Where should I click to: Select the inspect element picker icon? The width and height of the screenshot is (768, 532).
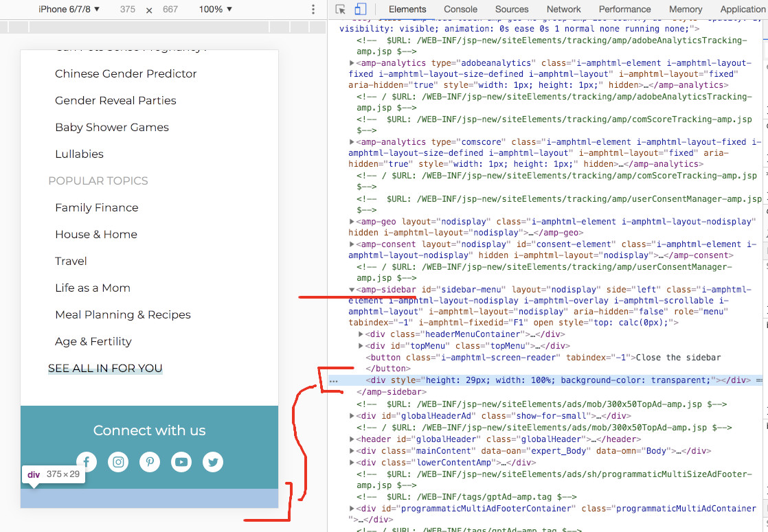(x=341, y=10)
